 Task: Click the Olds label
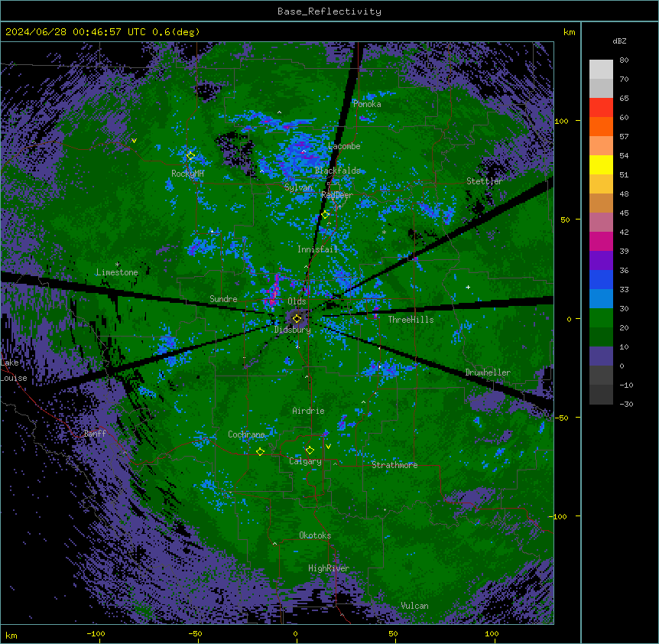(297, 301)
